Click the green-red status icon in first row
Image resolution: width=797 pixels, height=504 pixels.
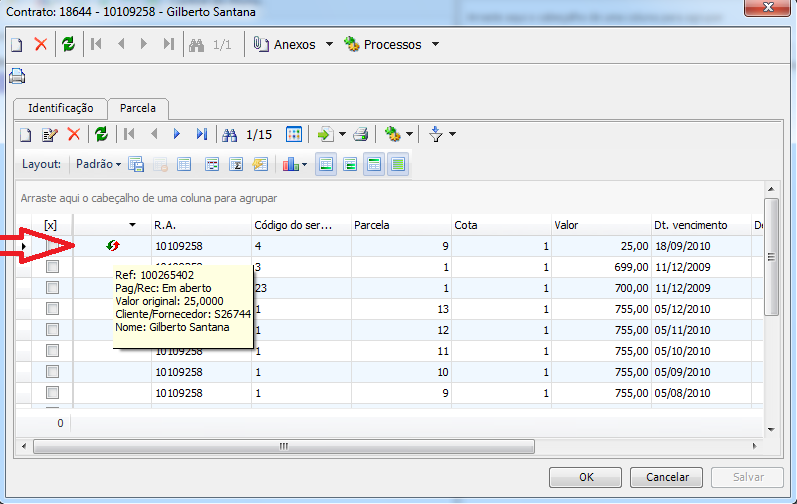click(x=113, y=246)
